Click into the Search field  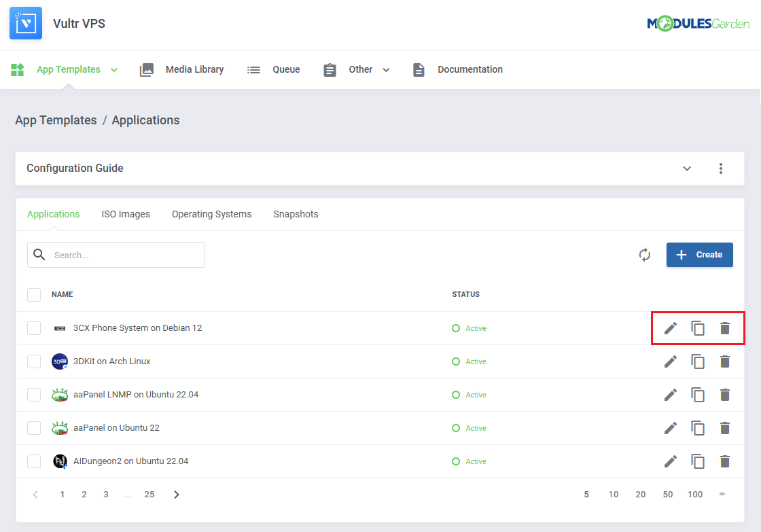[x=116, y=255]
